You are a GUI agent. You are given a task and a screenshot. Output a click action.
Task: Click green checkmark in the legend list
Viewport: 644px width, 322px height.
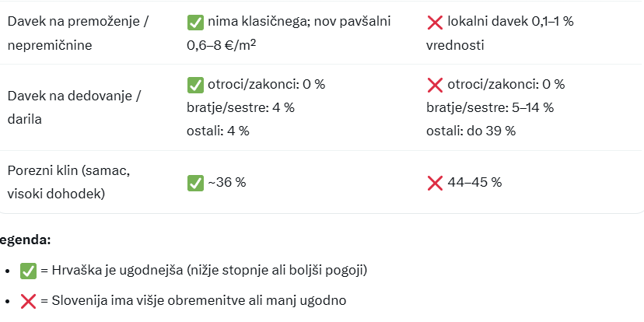pyautogui.click(x=29, y=271)
